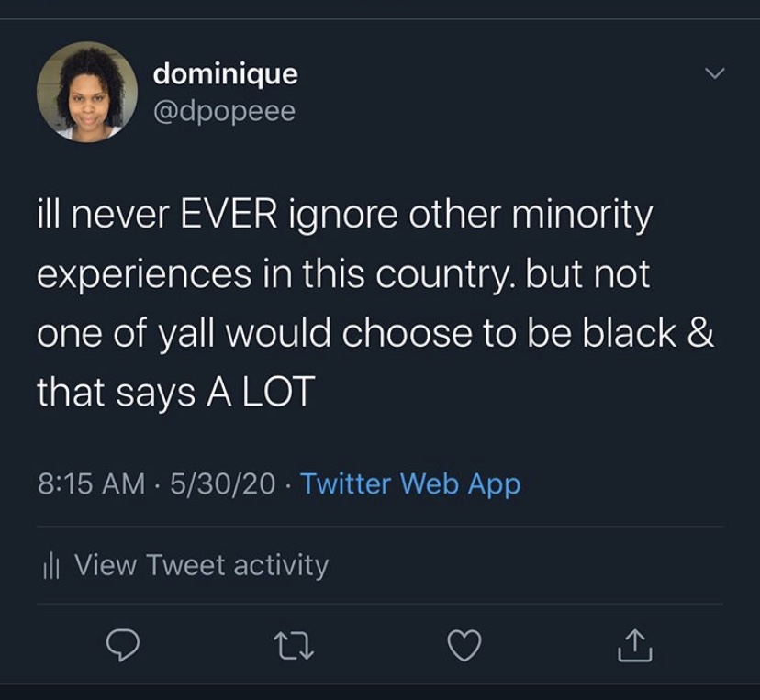Click the Twitter Web App link

click(410, 483)
